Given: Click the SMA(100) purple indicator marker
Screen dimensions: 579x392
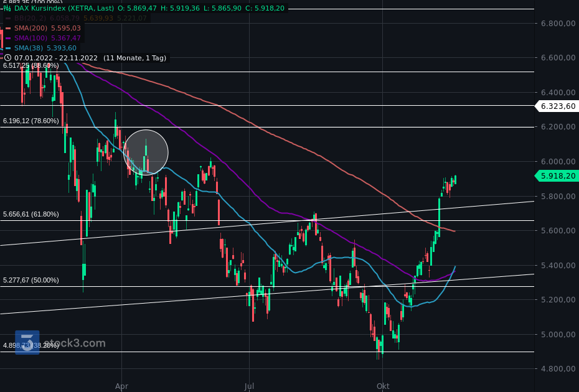Looking at the screenshot, I should (x=8, y=38).
